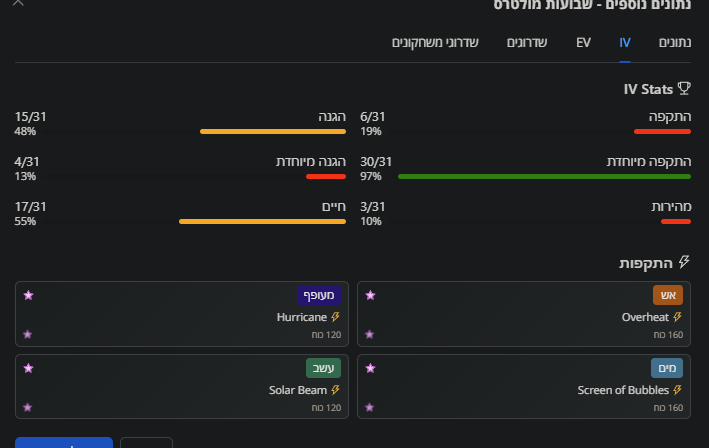709x448 pixels.
Task: Open the שדרוני משחקונים tab
Action: pyautogui.click(x=435, y=43)
